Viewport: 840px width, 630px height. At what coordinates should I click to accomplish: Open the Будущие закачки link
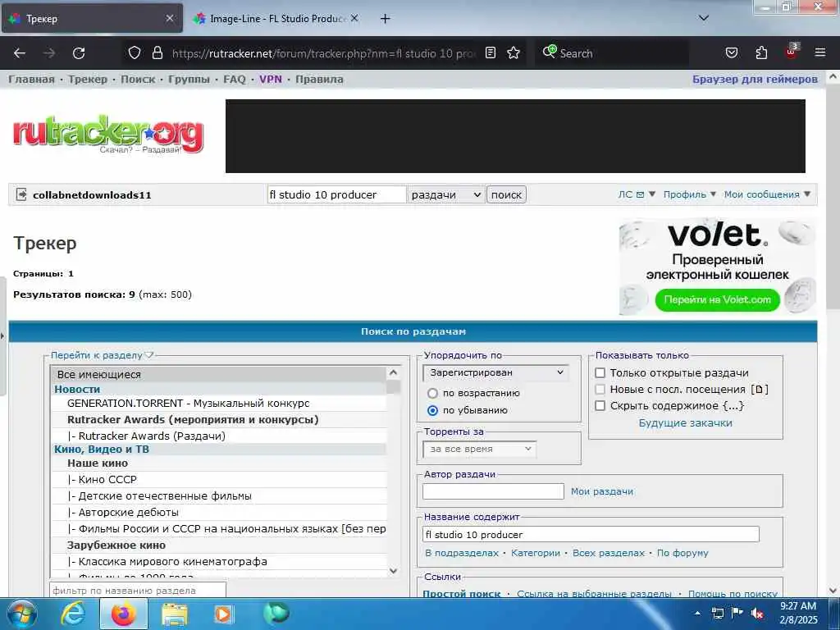[x=685, y=422]
